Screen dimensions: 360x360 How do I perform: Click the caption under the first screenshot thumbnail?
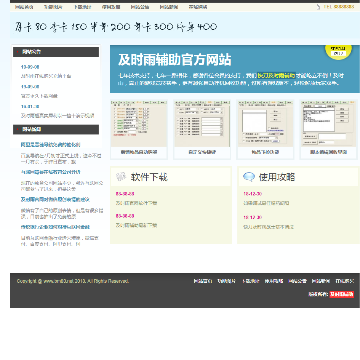(x=139, y=152)
